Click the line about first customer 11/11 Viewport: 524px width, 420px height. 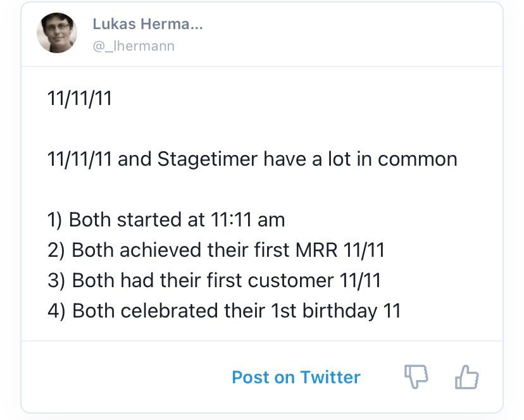point(214,280)
